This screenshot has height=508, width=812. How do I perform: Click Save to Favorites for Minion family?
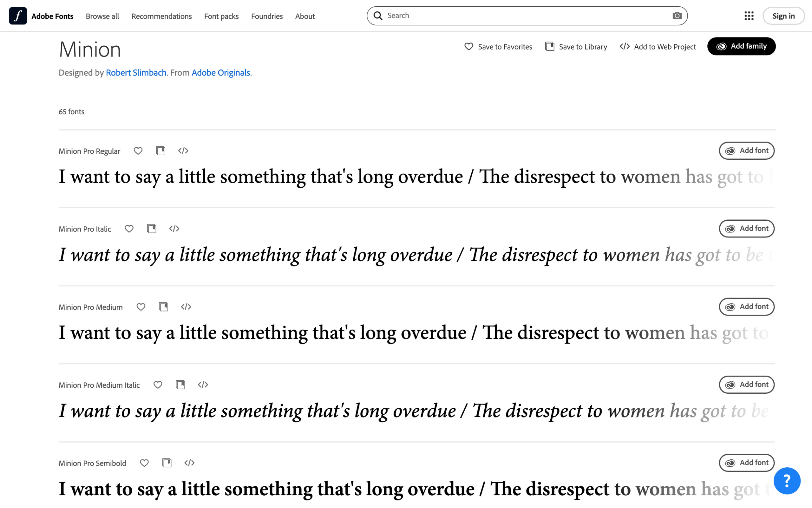pos(498,47)
